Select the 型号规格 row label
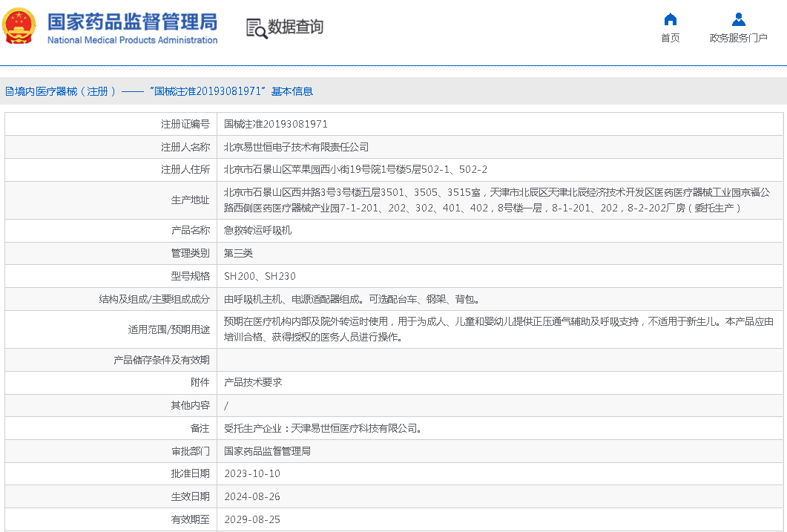This screenshot has width=787, height=532. pos(190,276)
